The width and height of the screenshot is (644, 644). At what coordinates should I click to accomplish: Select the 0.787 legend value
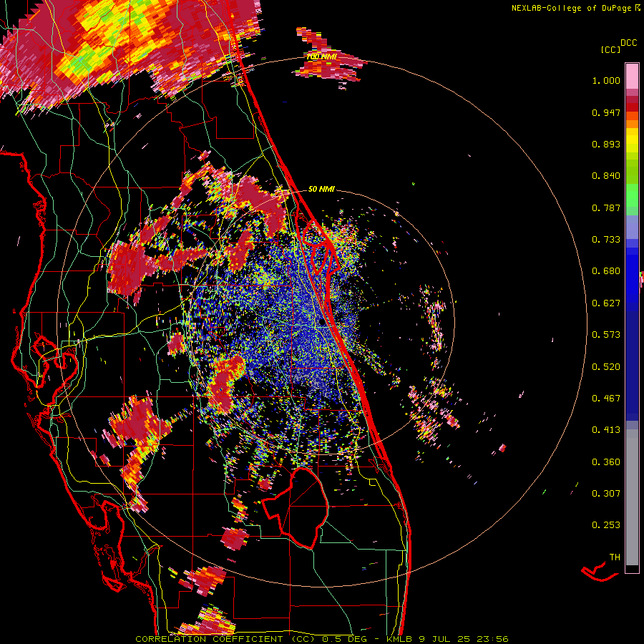pyautogui.click(x=606, y=208)
